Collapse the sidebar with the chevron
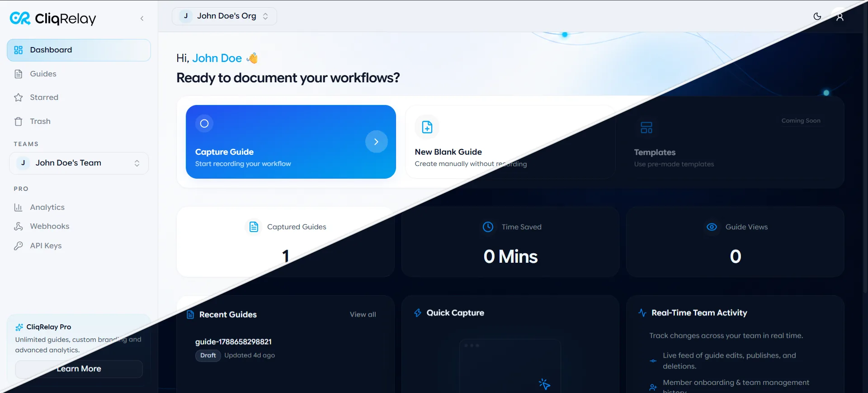Image resolution: width=868 pixels, height=393 pixels. coord(142,19)
